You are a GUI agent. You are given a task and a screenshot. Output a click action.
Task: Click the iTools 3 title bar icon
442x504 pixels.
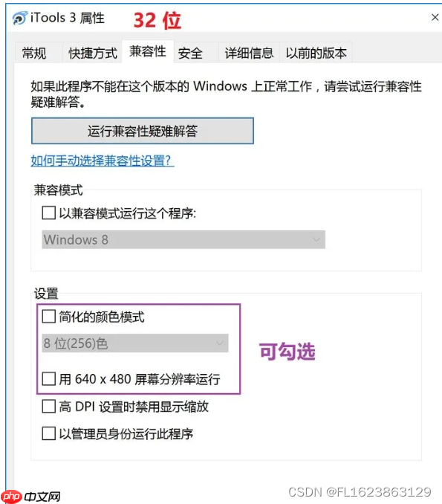(20, 18)
